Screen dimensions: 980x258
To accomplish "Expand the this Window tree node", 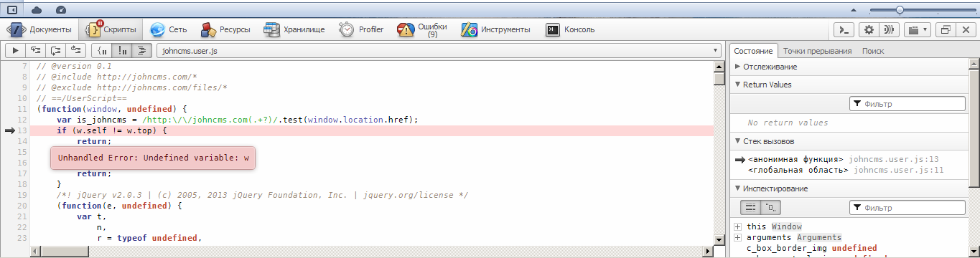I will click(737, 226).
